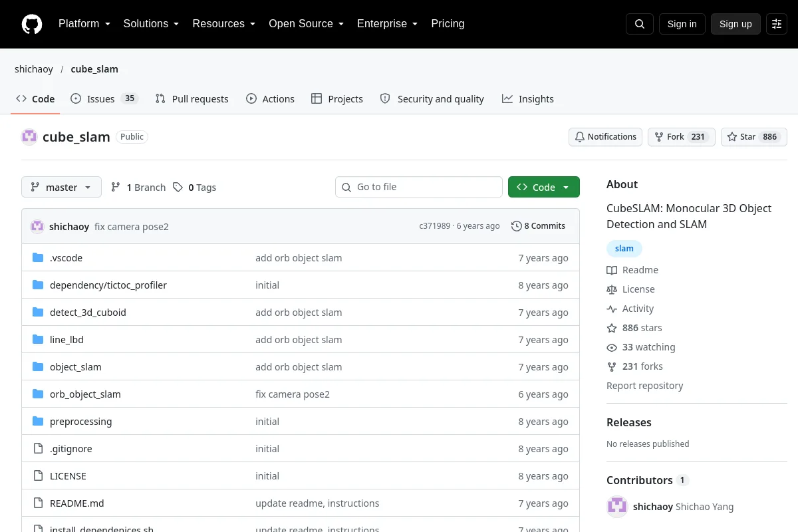Open the orb_object_slam folder

[85, 394]
